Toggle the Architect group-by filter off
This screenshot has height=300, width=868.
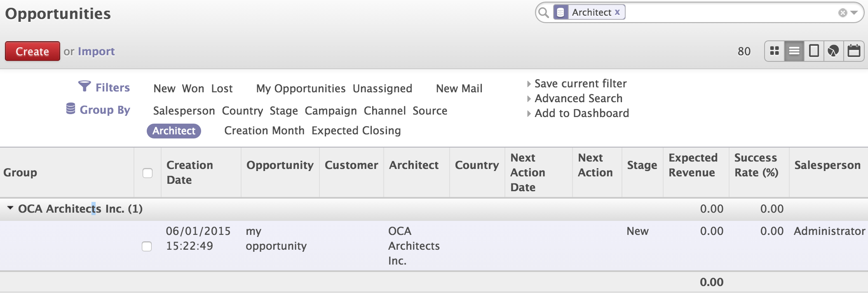pos(174,131)
